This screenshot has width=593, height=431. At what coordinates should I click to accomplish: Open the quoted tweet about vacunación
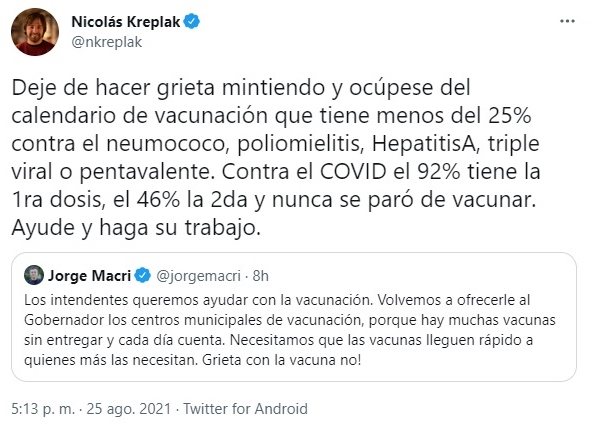click(294, 317)
